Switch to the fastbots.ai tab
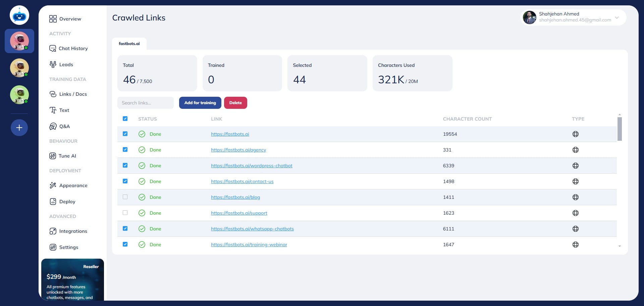This screenshot has height=306, width=644. point(129,44)
